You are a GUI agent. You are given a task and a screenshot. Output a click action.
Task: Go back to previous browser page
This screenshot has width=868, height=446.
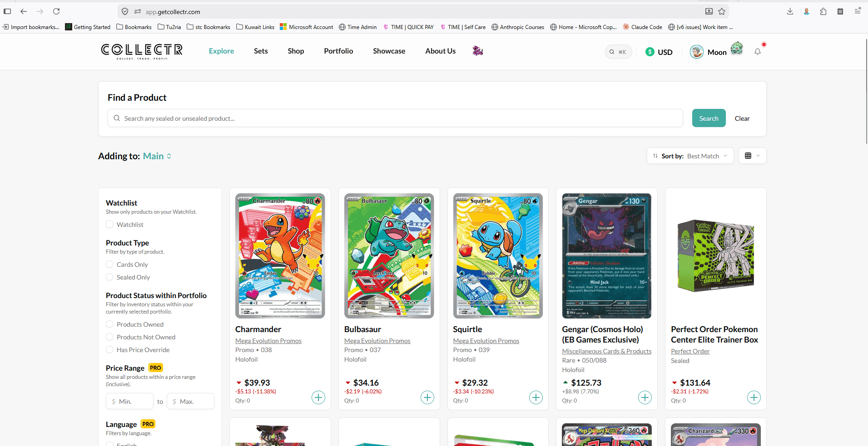click(24, 11)
